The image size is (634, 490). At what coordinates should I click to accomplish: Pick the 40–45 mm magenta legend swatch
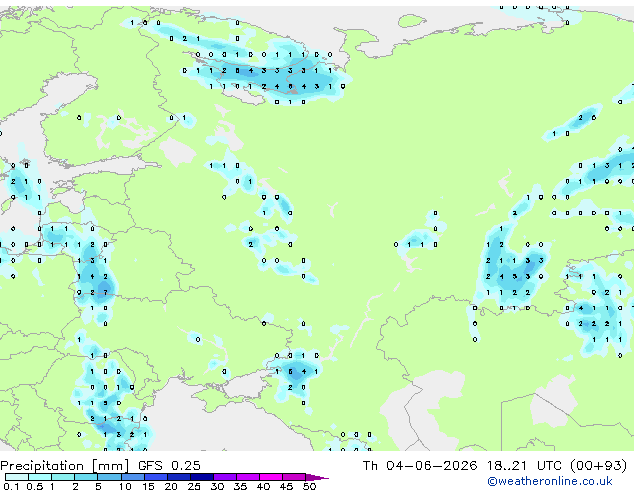[x=271, y=477]
